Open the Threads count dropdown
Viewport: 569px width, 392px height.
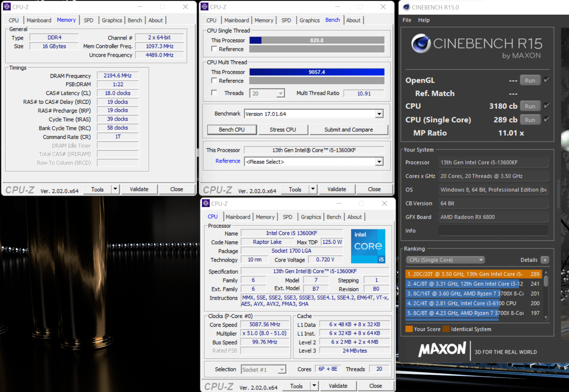(x=280, y=93)
